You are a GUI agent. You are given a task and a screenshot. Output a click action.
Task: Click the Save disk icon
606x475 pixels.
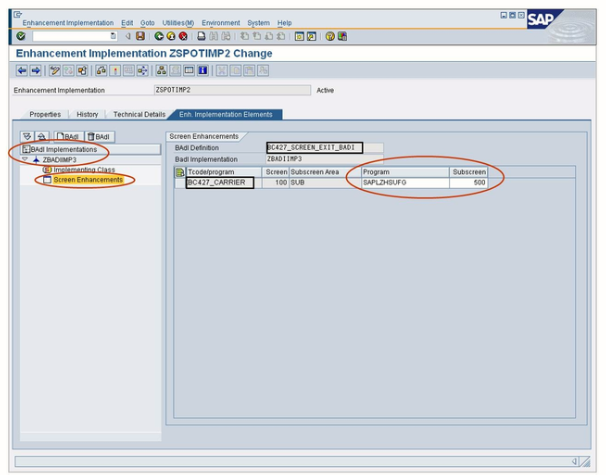(x=140, y=36)
